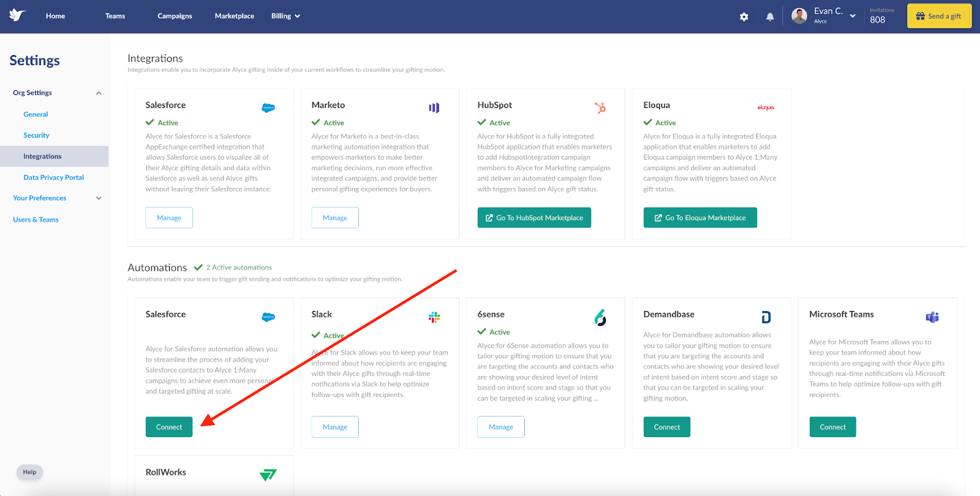The width and height of the screenshot is (980, 496).
Task: Collapse the Org Settings section
Action: point(99,93)
